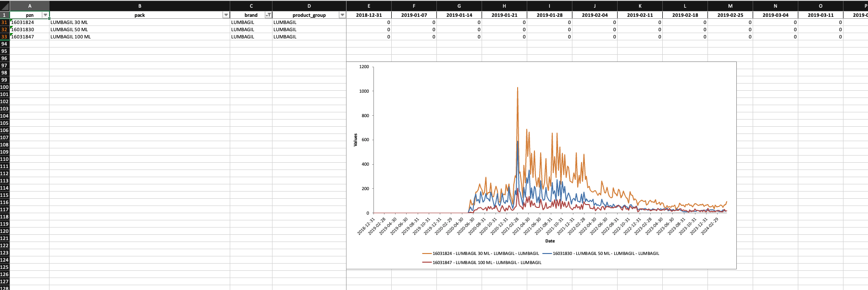Click the chart's Values axis title
Viewport: 868px width, 290px height.
[356, 140]
